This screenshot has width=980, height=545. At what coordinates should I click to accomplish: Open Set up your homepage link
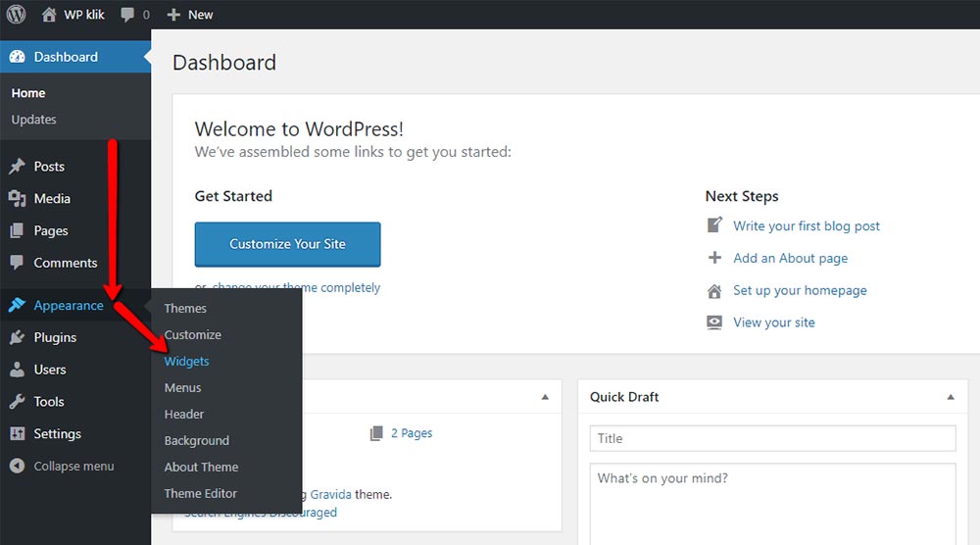tap(800, 290)
